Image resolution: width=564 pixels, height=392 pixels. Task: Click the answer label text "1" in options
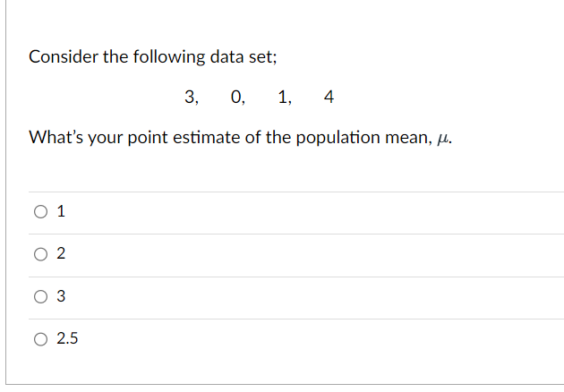(x=61, y=211)
